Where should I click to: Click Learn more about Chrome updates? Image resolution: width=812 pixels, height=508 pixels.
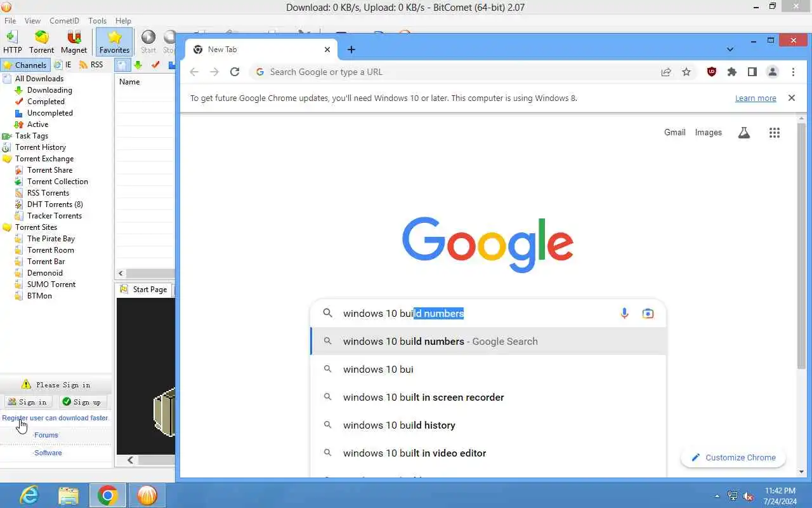click(756, 98)
